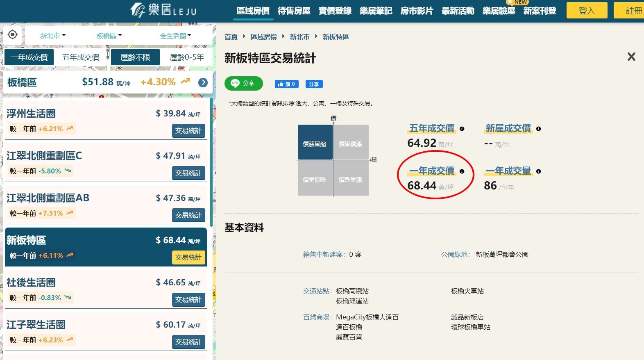This screenshot has height=360, width=644.
Task: Click highlighted 交易統計 for 新板特區
Action: [x=188, y=257]
